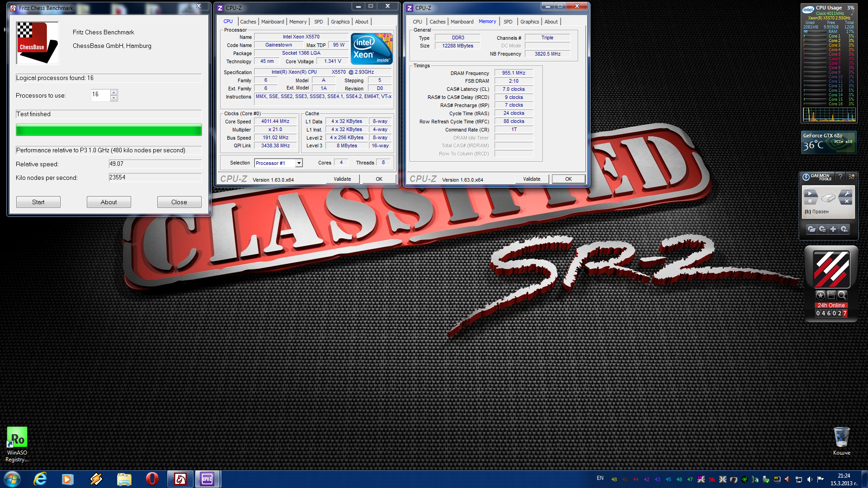Click the Safely Remove Hardware tray icon
The height and width of the screenshot is (488, 868).
coord(766,479)
